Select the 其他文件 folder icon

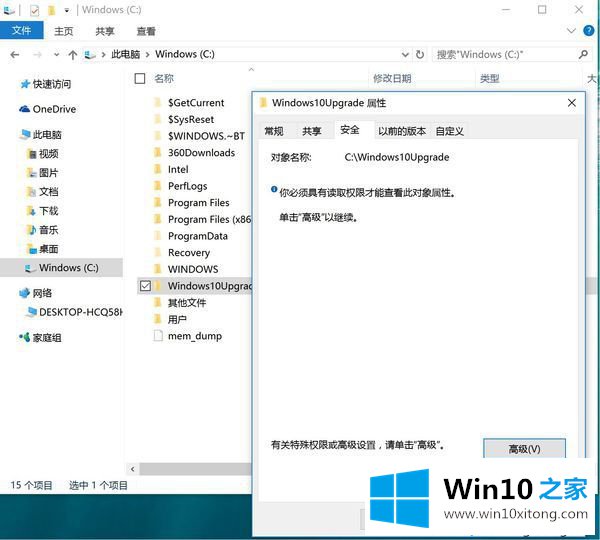(x=157, y=302)
